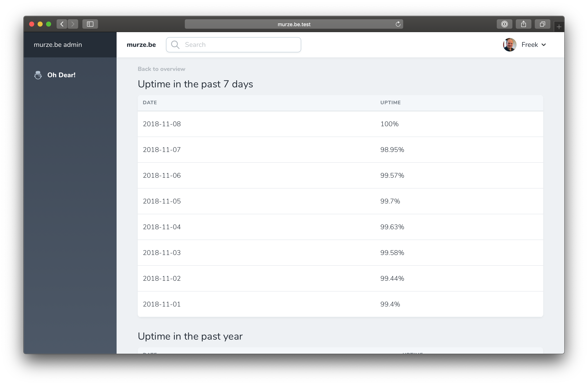Open the murze.be admin heading
Image resolution: width=588 pixels, height=385 pixels.
click(x=58, y=45)
